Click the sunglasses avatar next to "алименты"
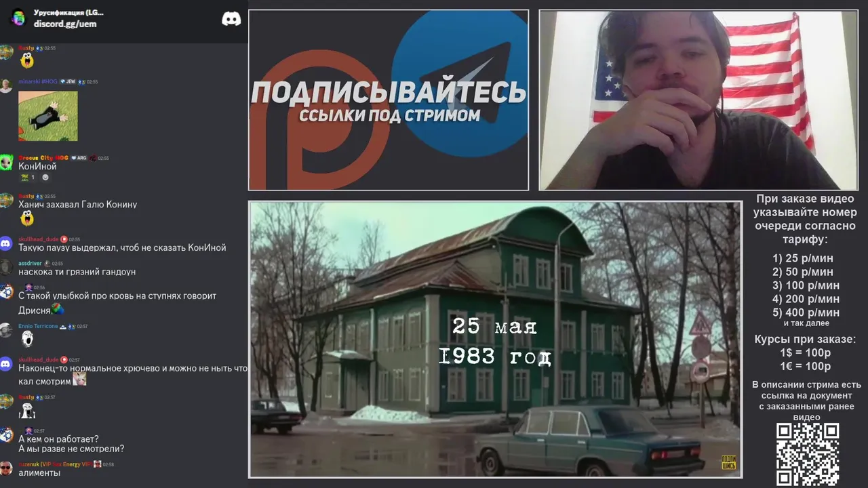Viewport: 868px width, 488px height. pyautogui.click(x=6, y=468)
